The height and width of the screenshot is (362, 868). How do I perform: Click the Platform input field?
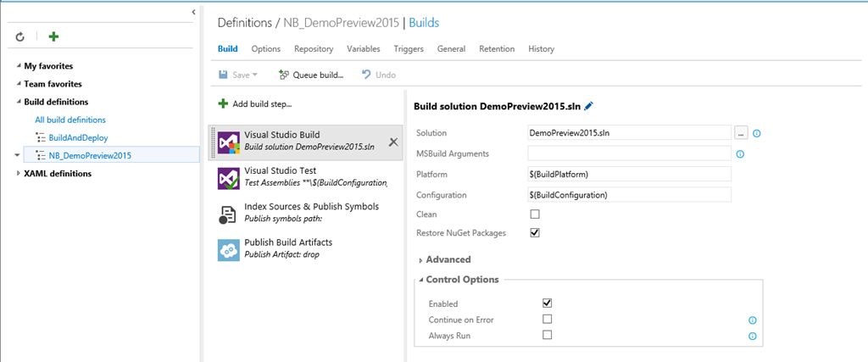pos(630,174)
